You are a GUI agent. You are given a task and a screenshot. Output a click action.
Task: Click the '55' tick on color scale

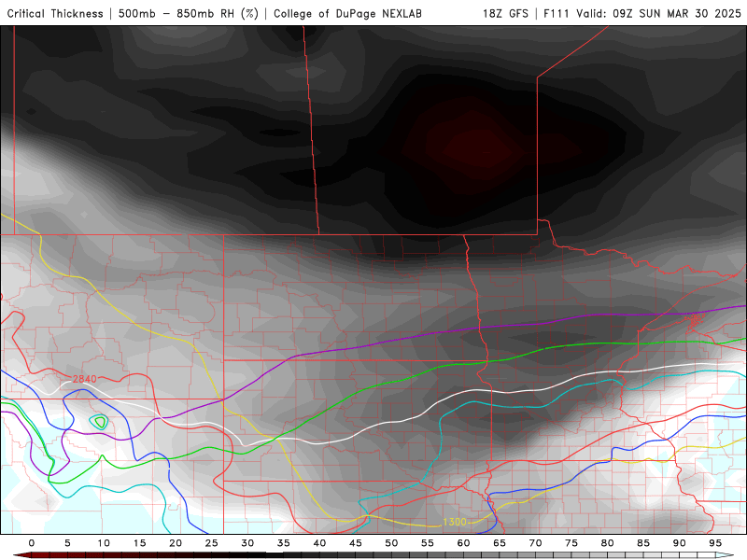pyautogui.click(x=428, y=543)
